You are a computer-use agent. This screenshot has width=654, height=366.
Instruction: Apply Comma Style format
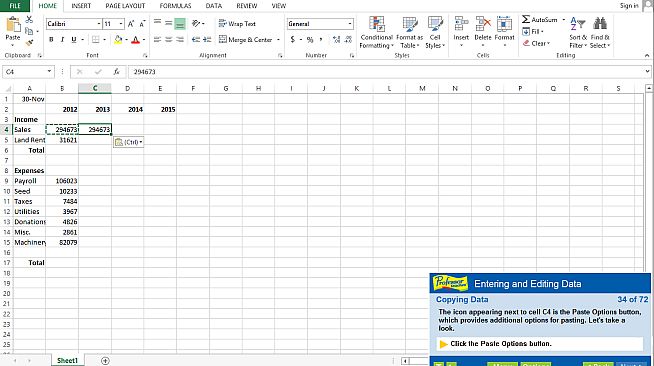point(321,40)
